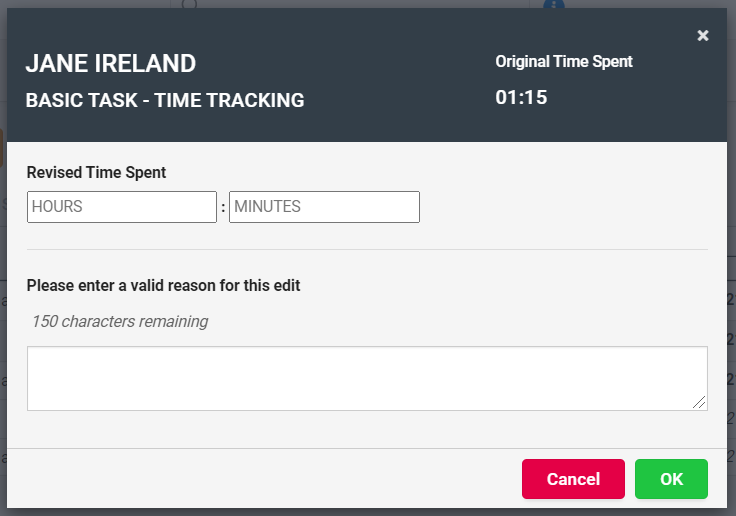Click the MINUTES input field
736x516 pixels.
324,207
